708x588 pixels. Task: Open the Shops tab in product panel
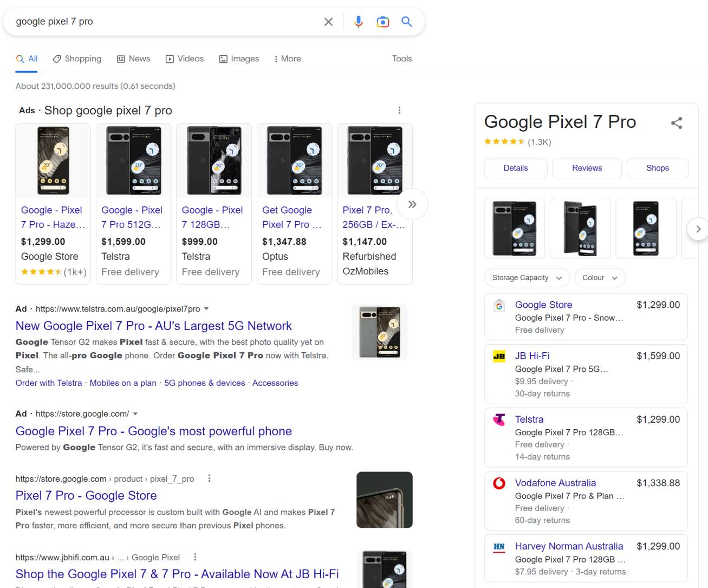point(658,168)
